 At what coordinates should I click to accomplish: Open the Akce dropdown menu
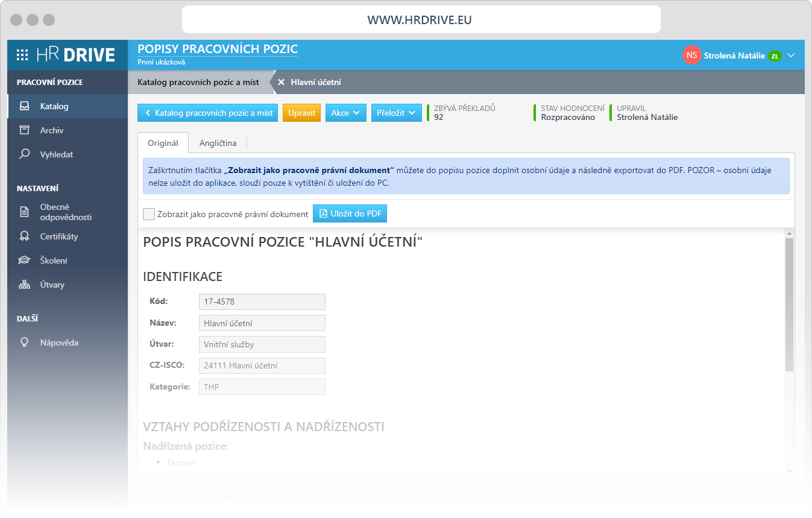coord(345,112)
